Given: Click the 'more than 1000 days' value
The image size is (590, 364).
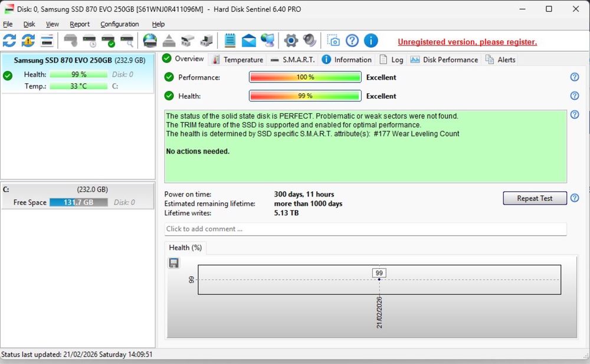Looking at the screenshot, I should click(308, 204).
